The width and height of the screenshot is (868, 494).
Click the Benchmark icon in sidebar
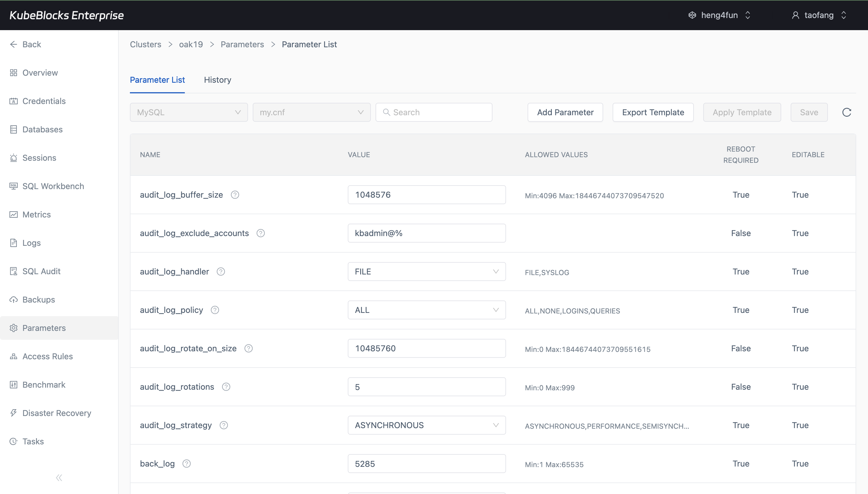click(x=14, y=385)
